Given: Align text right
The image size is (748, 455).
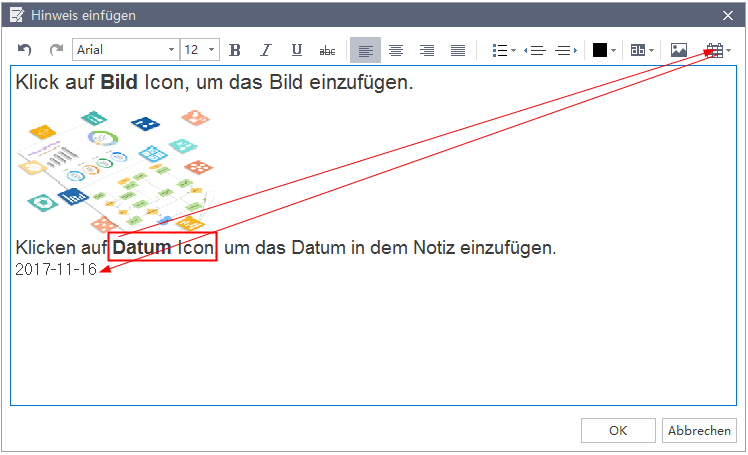Looking at the screenshot, I should [427, 50].
